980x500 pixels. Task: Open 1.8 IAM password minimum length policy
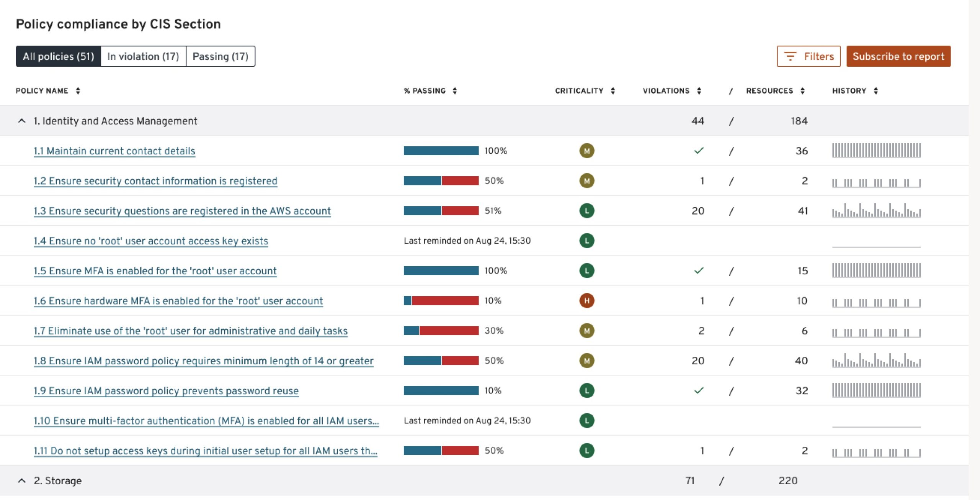pyautogui.click(x=203, y=361)
